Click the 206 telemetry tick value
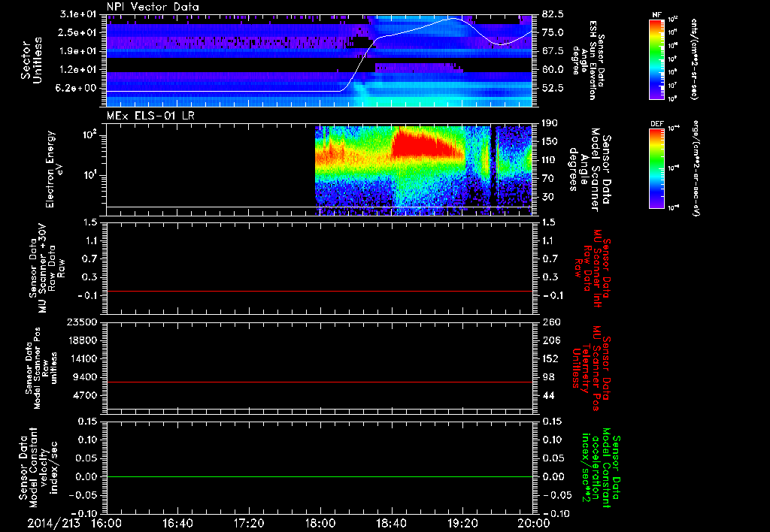This screenshot has width=770, height=532. tap(551, 340)
